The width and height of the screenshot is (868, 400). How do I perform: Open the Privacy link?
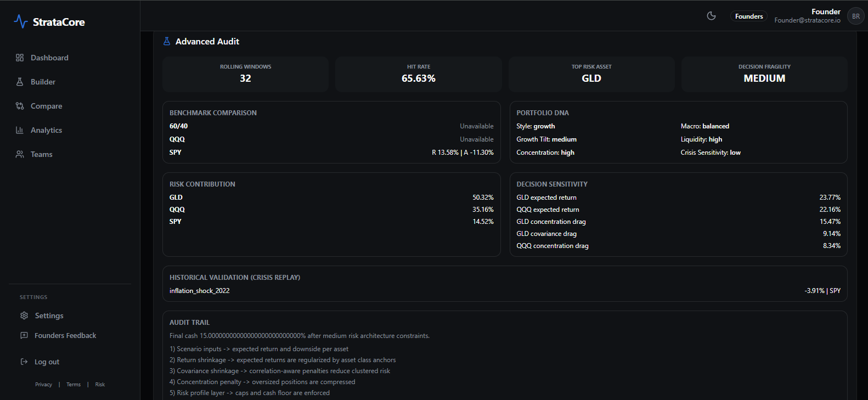tap(43, 385)
